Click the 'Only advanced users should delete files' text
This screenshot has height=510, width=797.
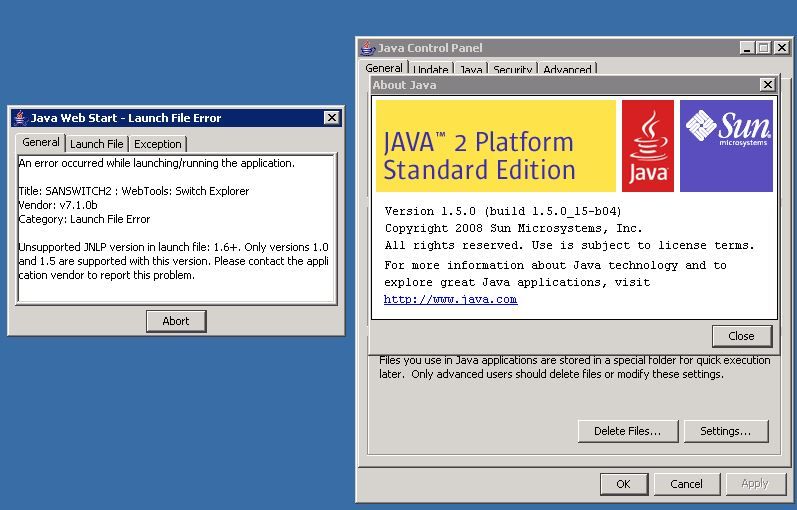click(567, 374)
